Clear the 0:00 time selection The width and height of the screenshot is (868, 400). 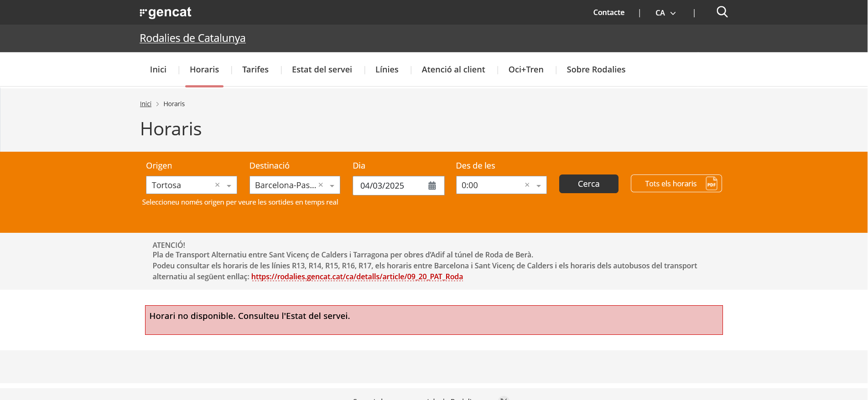point(527,185)
